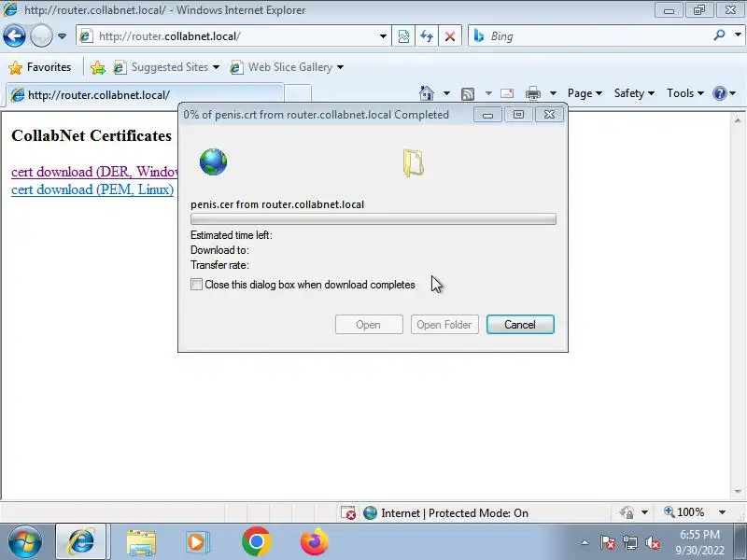Select the router.collabnet.local tab
The width and height of the screenshot is (747, 560).
pyautogui.click(x=145, y=94)
